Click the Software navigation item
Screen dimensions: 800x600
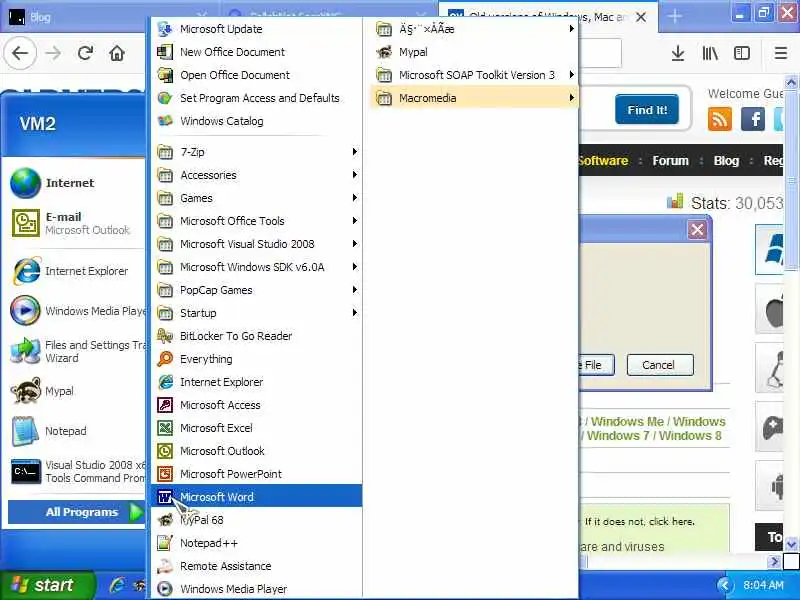604,161
